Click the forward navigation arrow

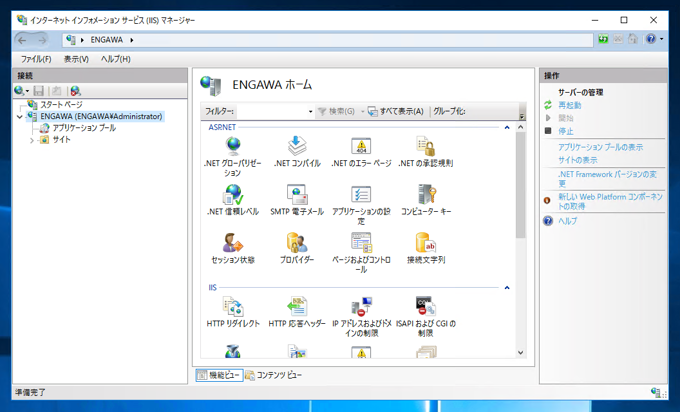(x=42, y=40)
